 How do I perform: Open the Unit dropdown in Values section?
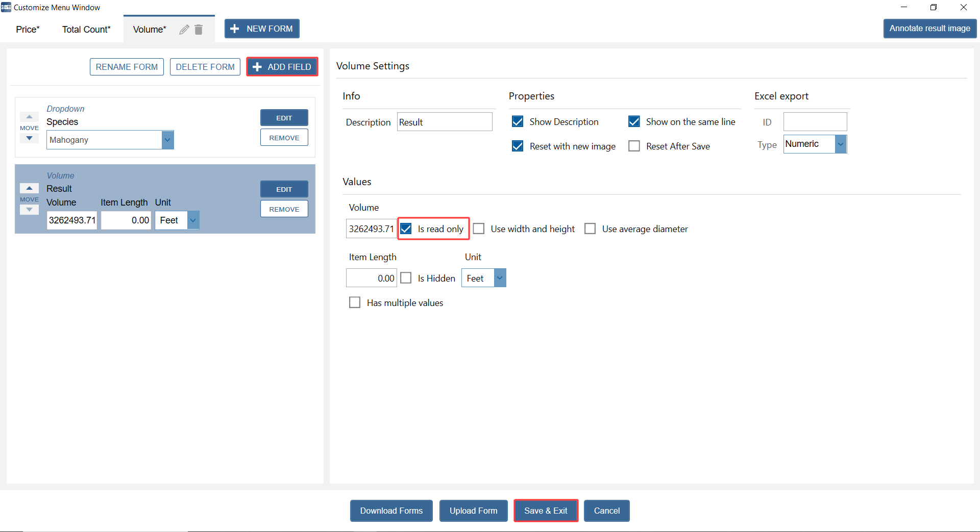click(x=500, y=278)
